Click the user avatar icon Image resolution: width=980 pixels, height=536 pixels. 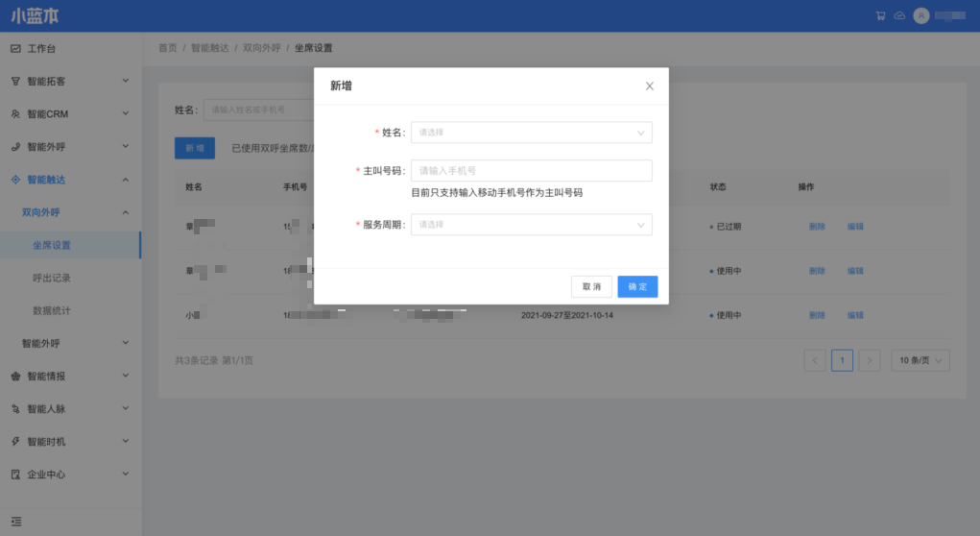pyautogui.click(x=921, y=16)
